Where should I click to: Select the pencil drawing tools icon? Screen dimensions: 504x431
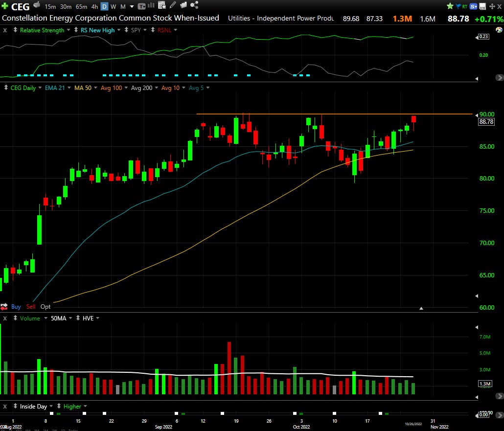click(173, 5)
